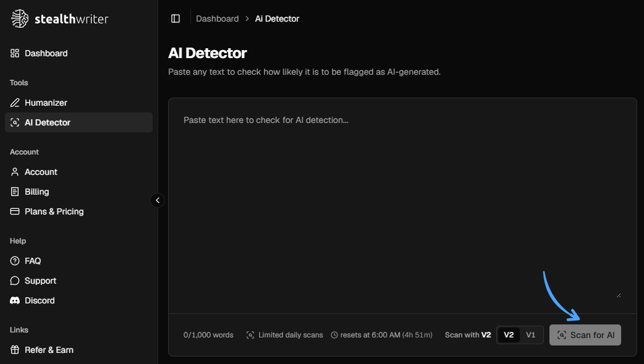Click the Scan with V2 label
Viewport: 644px width, 364px height.
(x=468, y=335)
